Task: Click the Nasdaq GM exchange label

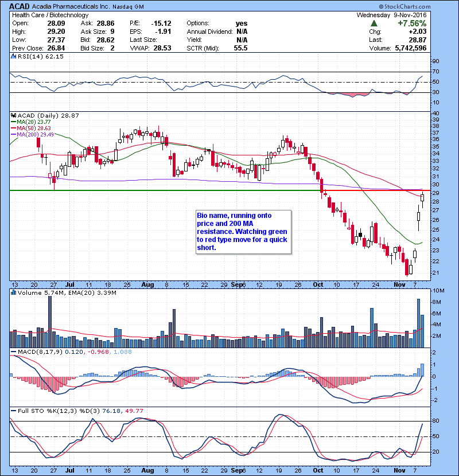Action: click(x=128, y=7)
